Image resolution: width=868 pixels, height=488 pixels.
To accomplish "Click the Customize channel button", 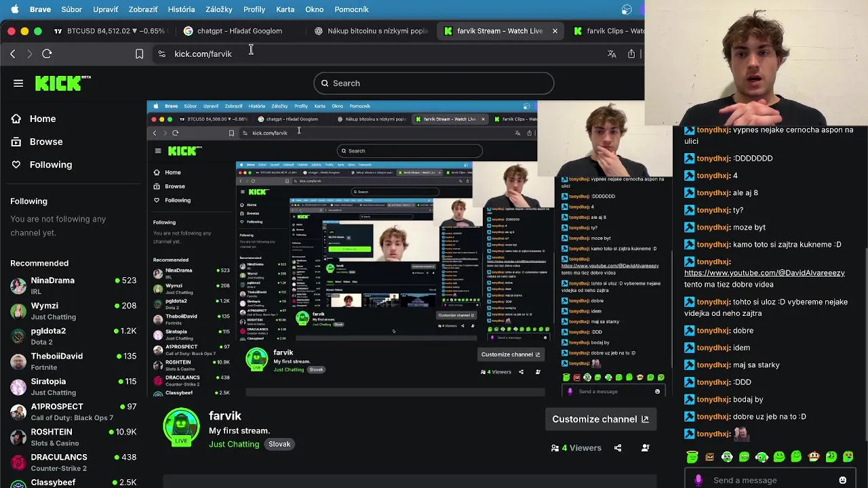I will pyautogui.click(x=600, y=420).
